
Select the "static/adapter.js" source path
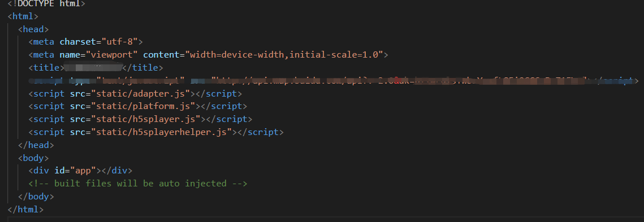click(140, 94)
